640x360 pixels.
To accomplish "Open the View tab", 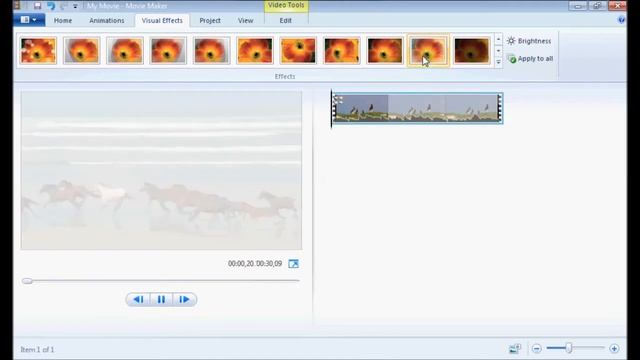I will click(x=245, y=20).
